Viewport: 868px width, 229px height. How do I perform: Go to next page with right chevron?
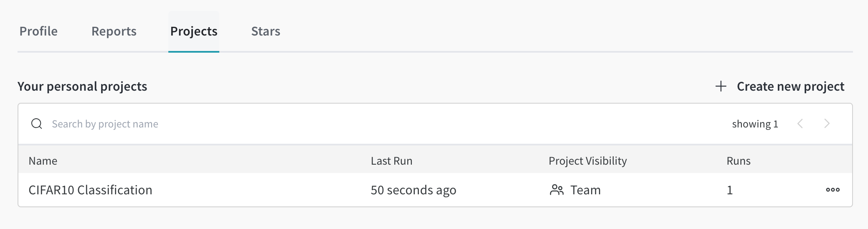[827, 124]
